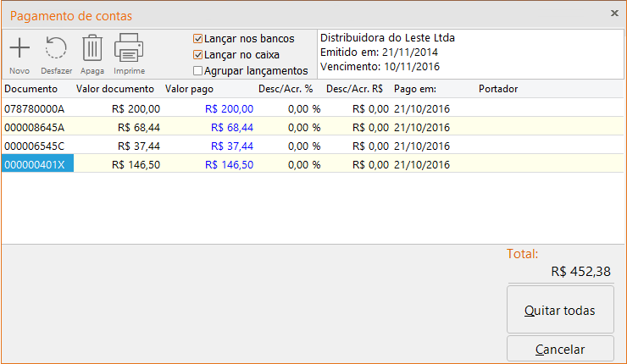Viewport: 627px width, 364px height.
Task: Click the Novo plus icon
Action: 19,48
